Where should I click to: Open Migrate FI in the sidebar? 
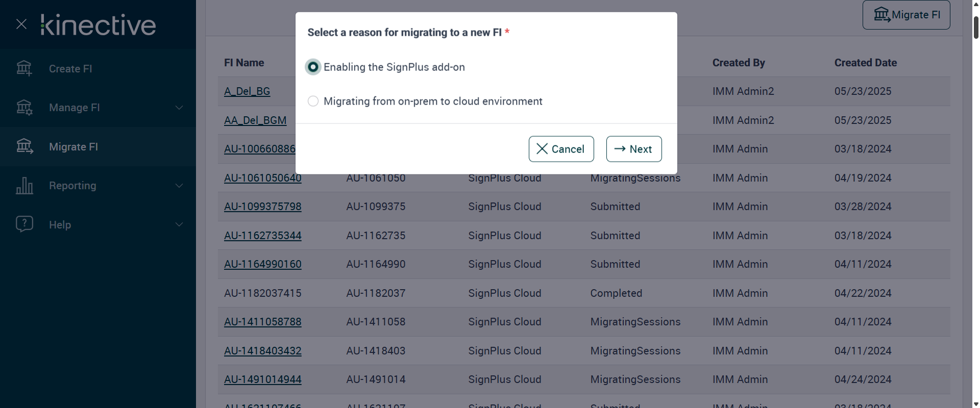pyautogui.click(x=73, y=147)
